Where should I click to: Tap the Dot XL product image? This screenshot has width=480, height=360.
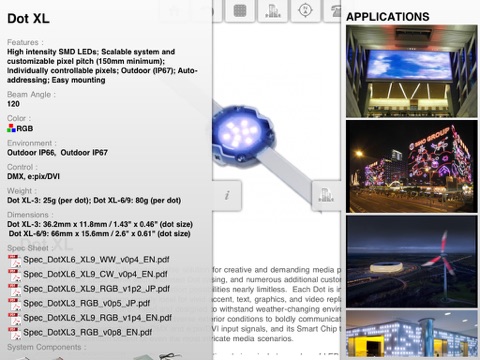click(245, 135)
